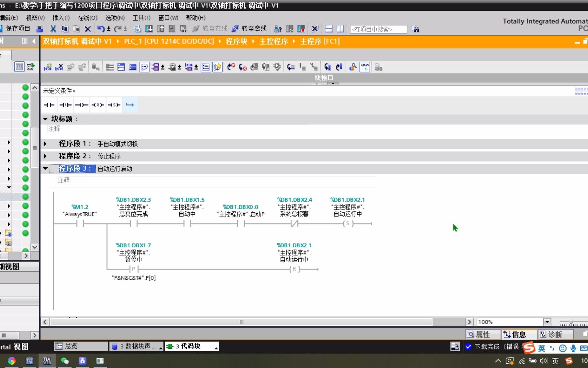This screenshot has width=588, height=368.
Task: Open the 在线(O) menu
Action: click(x=87, y=18)
